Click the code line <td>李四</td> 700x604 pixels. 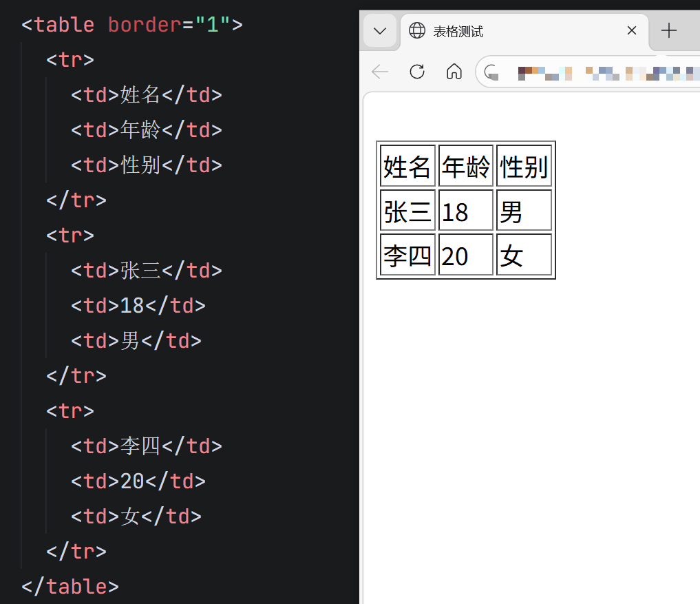coord(147,446)
